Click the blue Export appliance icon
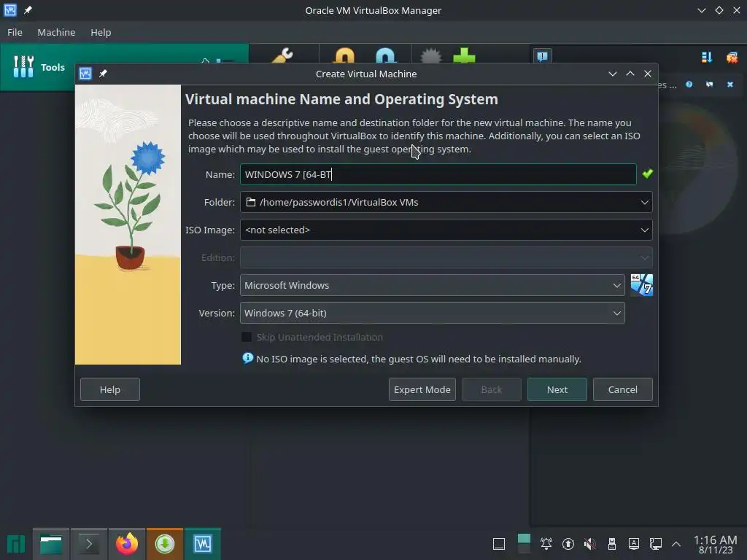This screenshot has width=747, height=560. coord(385,55)
